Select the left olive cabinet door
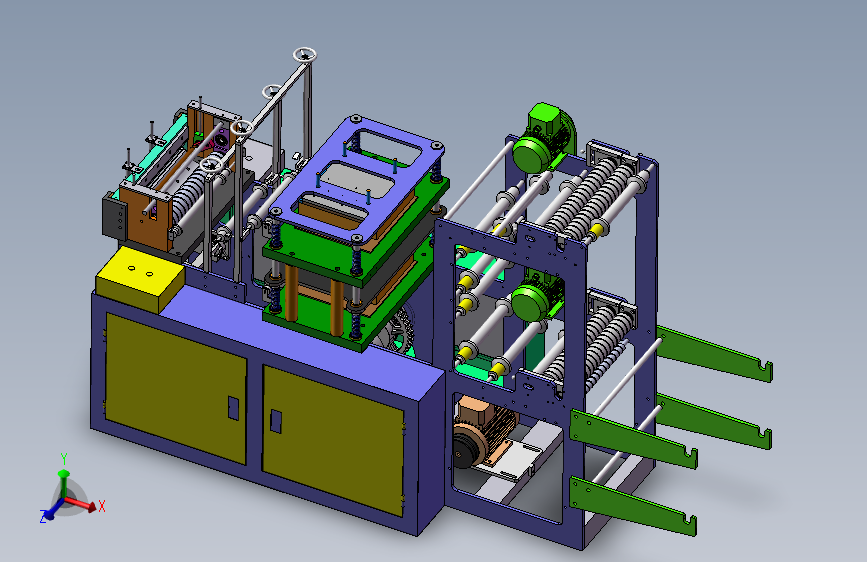The width and height of the screenshot is (867, 562). pyautogui.click(x=176, y=389)
